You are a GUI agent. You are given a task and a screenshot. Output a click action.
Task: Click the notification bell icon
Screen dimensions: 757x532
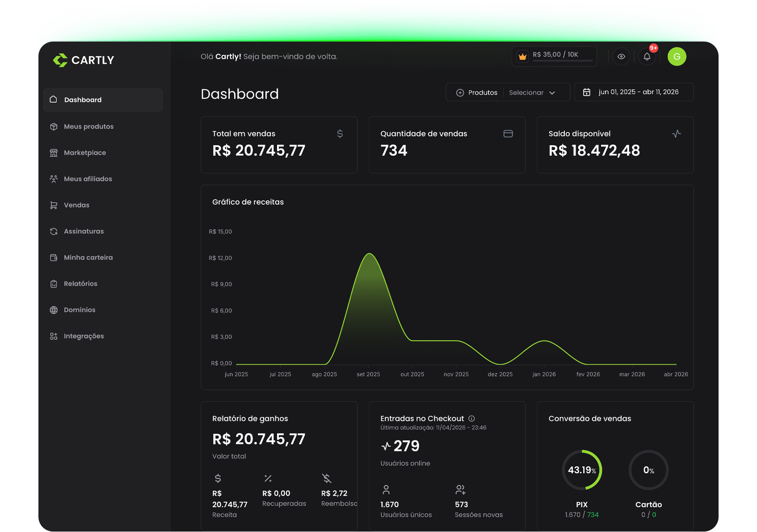tap(647, 57)
